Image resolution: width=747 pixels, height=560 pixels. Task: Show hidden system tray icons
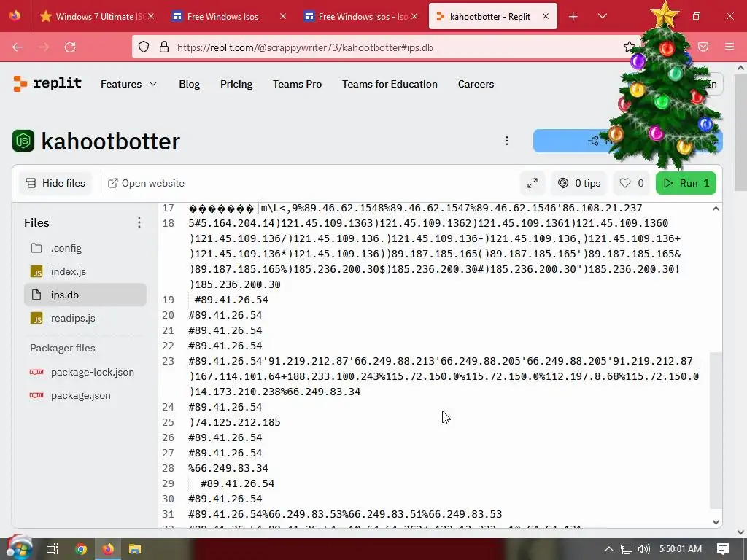(x=609, y=549)
